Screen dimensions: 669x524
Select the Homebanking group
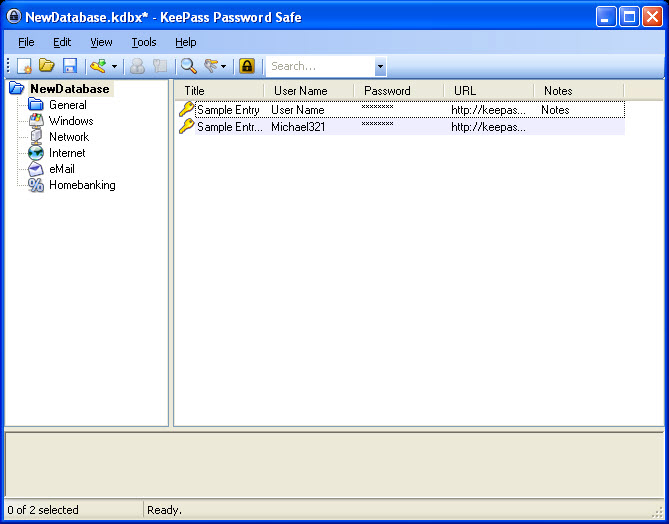click(x=82, y=185)
